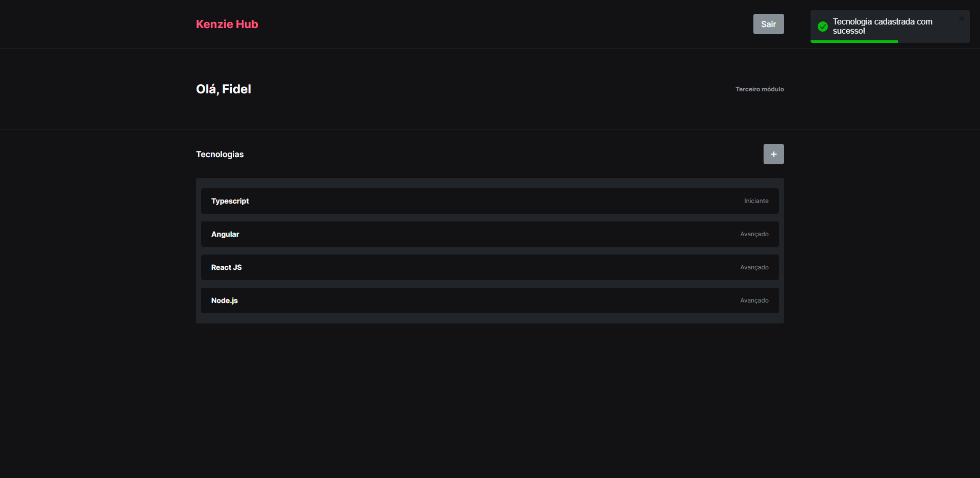The height and width of the screenshot is (478, 980).
Task: Select the Node.js technology card
Action: (489, 300)
